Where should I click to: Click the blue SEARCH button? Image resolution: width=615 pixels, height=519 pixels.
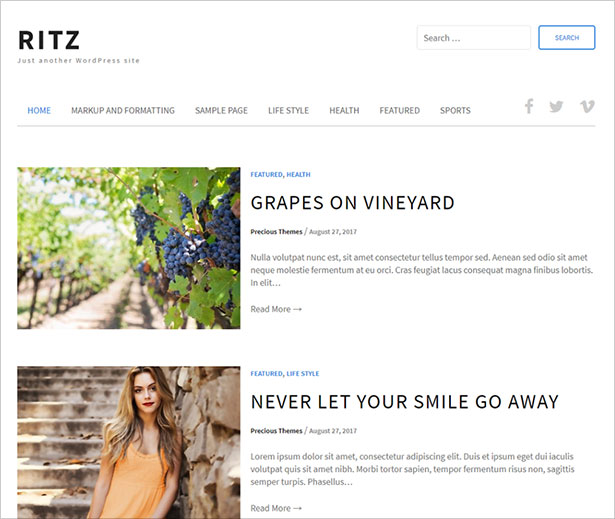tap(567, 38)
